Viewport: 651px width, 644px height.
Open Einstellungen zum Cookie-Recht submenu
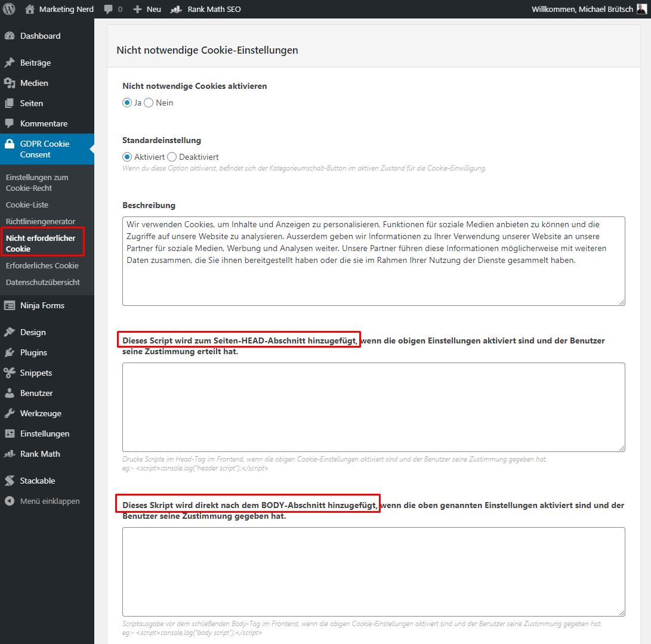[x=37, y=182]
